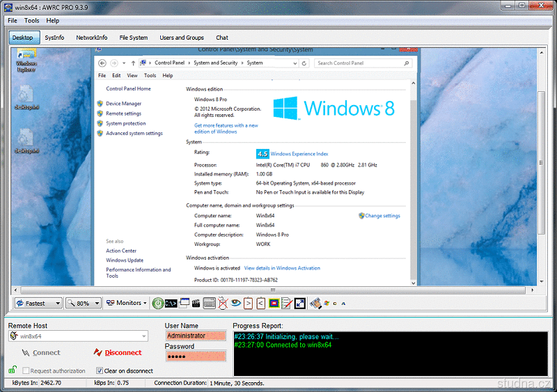Open the 80% zoom dropdown
Screen dimensions: 557x392
(x=83, y=303)
